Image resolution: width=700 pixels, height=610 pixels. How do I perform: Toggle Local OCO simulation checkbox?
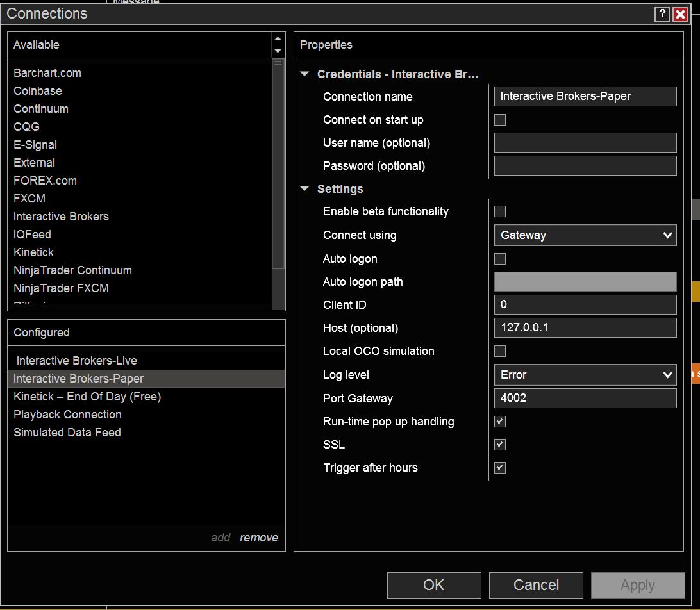click(500, 351)
